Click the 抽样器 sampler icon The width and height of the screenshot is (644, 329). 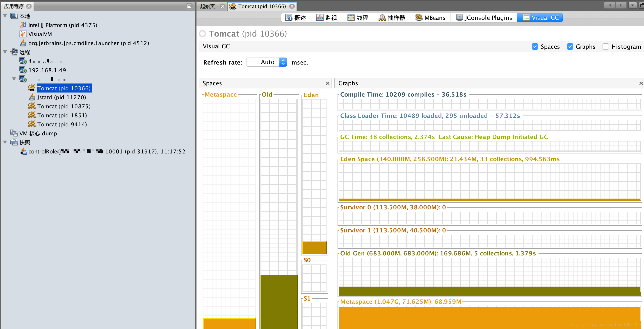click(382, 18)
